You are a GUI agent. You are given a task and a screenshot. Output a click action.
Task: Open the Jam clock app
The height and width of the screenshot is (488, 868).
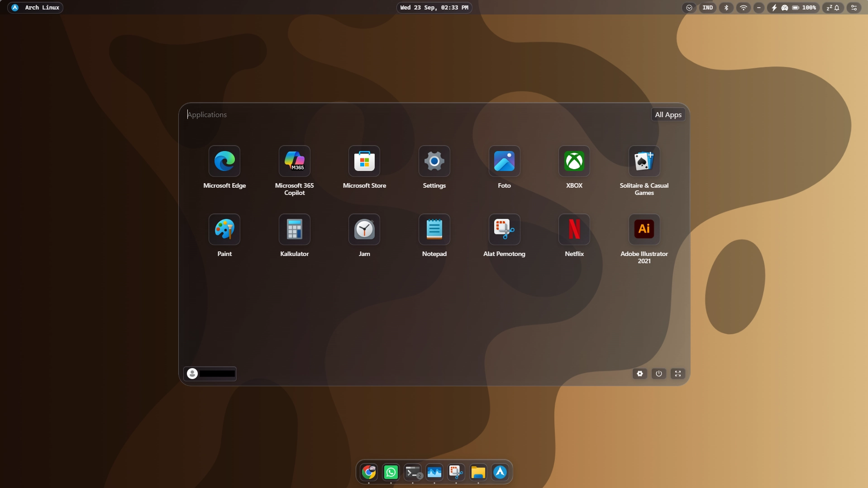[364, 229]
